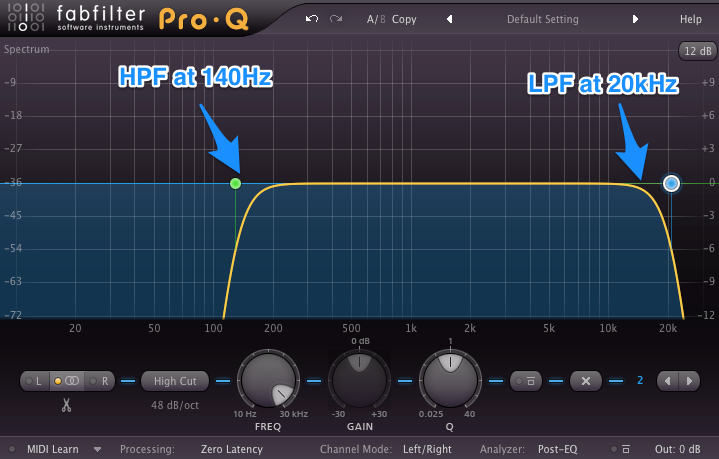Enable MIDI Learn

(x=53, y=449)
